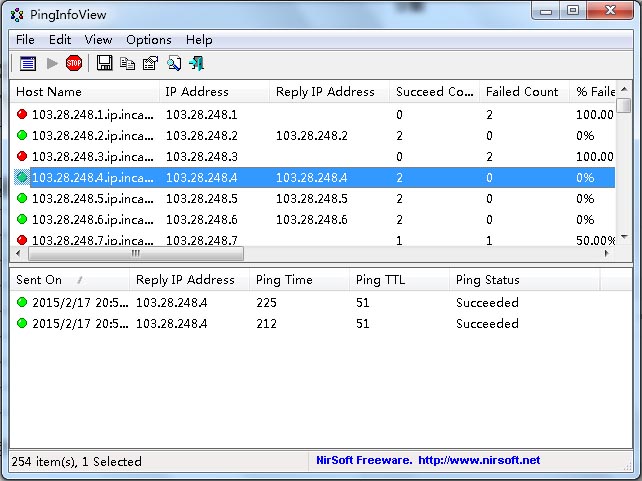The image size is (642, 481).
Task: Select the 103.28.248.1 host row
Action: coord(92,115)
